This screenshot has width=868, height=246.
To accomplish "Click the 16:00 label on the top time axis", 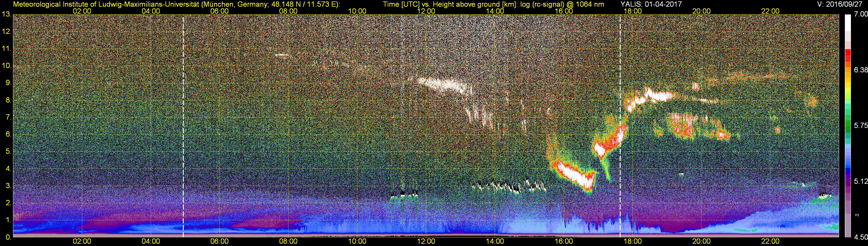I will [x=564, y=11].
